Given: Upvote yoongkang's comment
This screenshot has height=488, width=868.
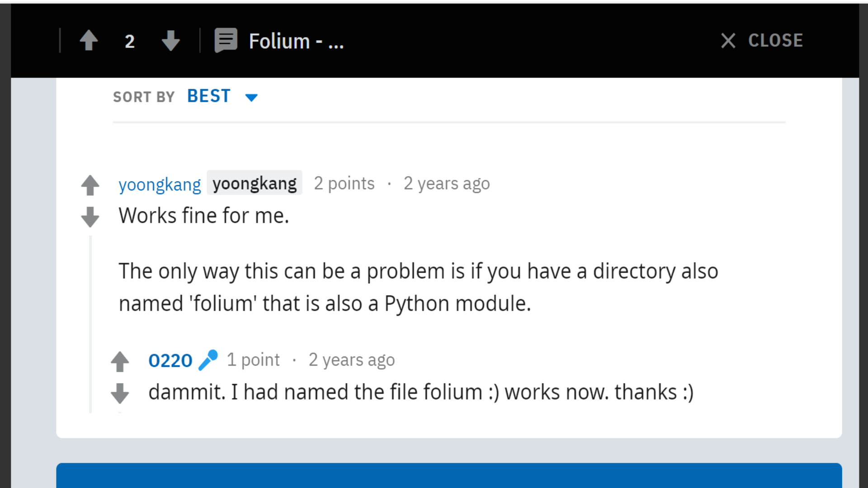Looking at the screenshot, I should point(90,185).
